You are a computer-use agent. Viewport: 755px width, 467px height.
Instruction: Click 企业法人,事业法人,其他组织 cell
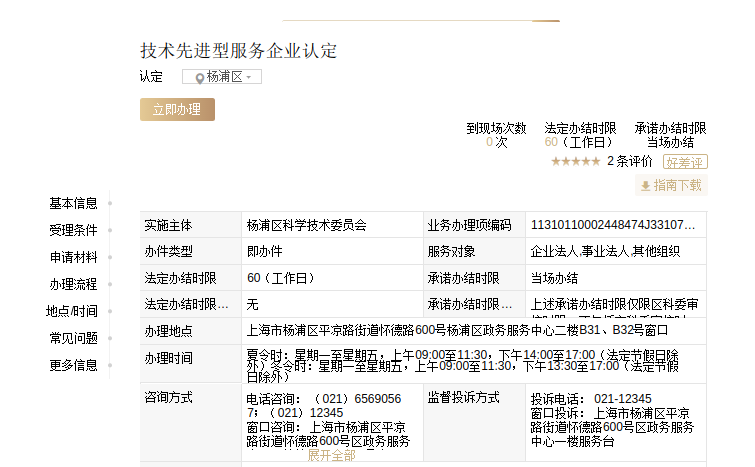pos(616,251)
